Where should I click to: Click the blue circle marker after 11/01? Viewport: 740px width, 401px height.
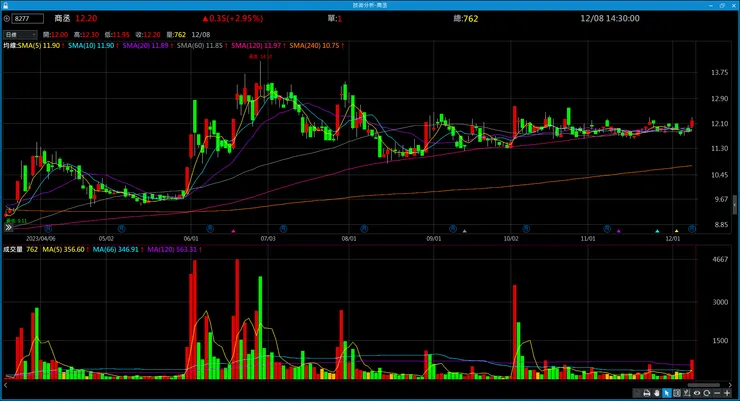tap(607, 229)
